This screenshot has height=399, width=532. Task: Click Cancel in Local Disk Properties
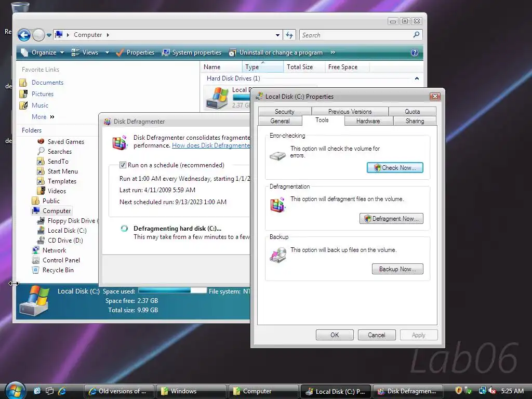pos(377,335)
